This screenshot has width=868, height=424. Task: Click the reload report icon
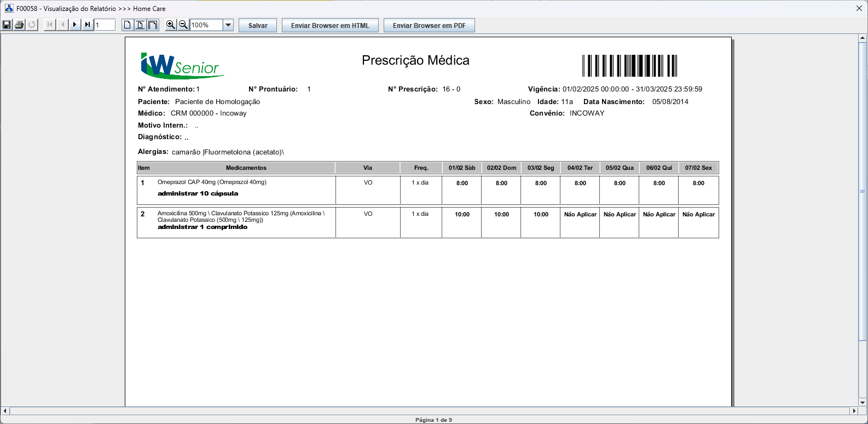[32, 25]
